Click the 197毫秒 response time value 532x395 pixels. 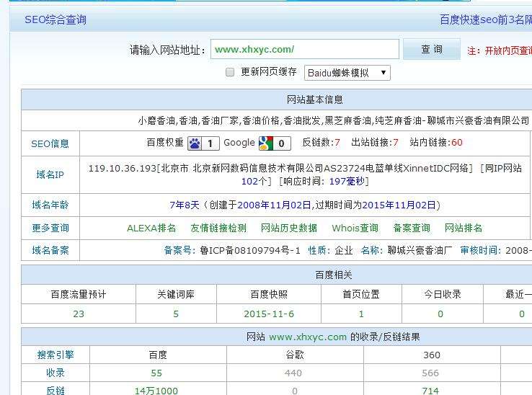[347, 181]
